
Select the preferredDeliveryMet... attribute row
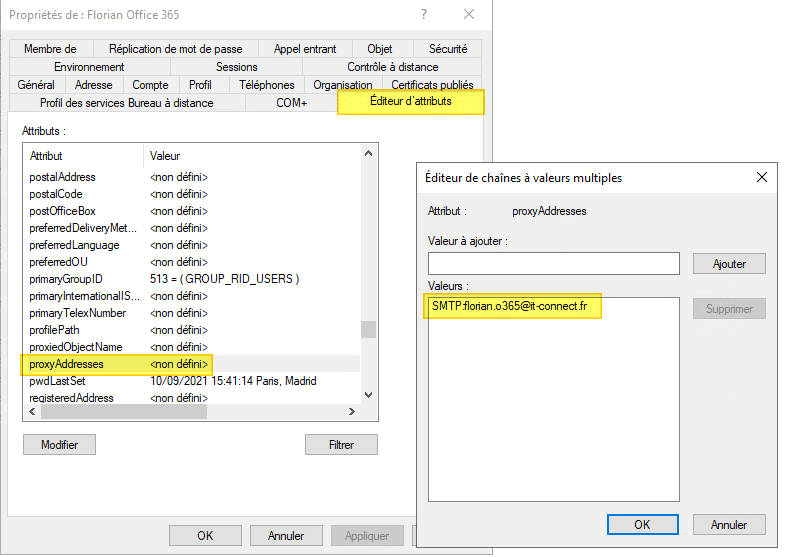(x=192, y=228)
